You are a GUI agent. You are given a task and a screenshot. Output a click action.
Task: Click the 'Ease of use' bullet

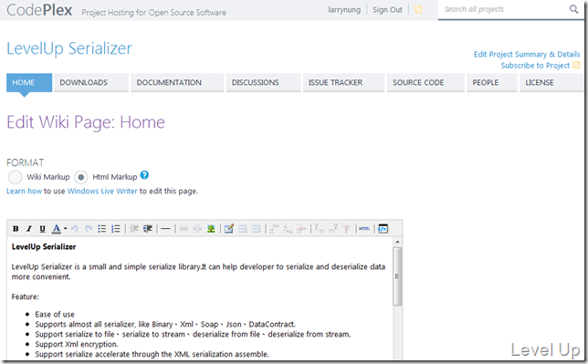(55, 315)
